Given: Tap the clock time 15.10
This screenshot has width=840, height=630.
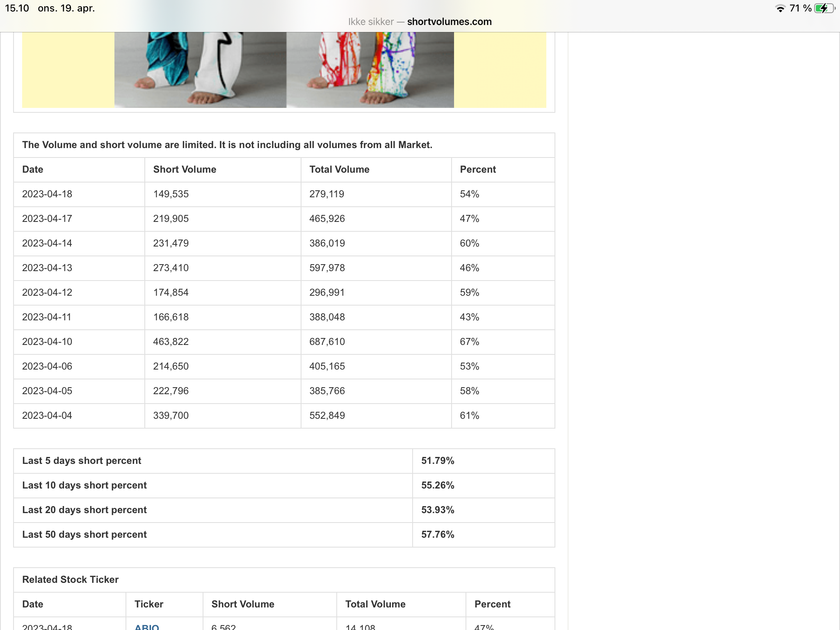Looking at the screenshot, I should [x=17, y=8].
